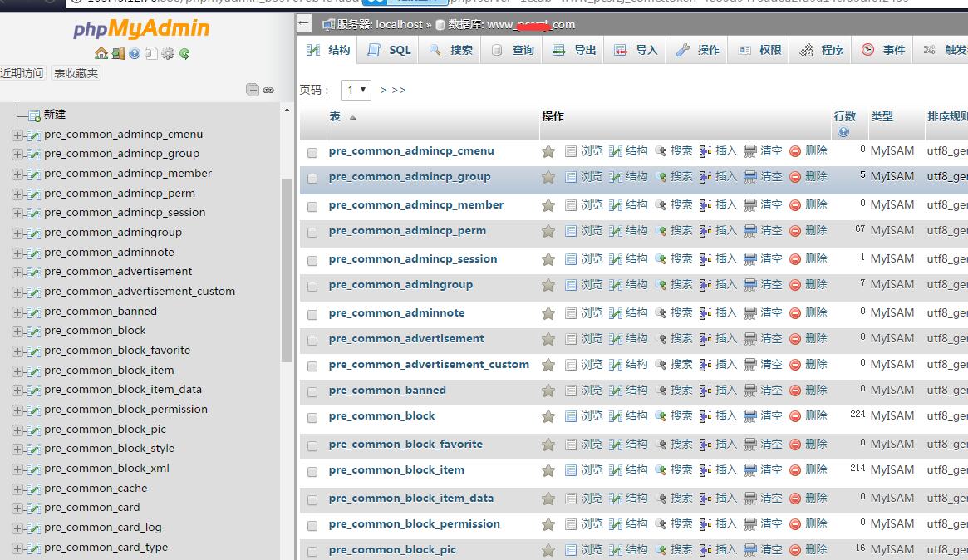
Task: Check the pre_common_admincp_perm row checkbox
Action: click(312, 233)
